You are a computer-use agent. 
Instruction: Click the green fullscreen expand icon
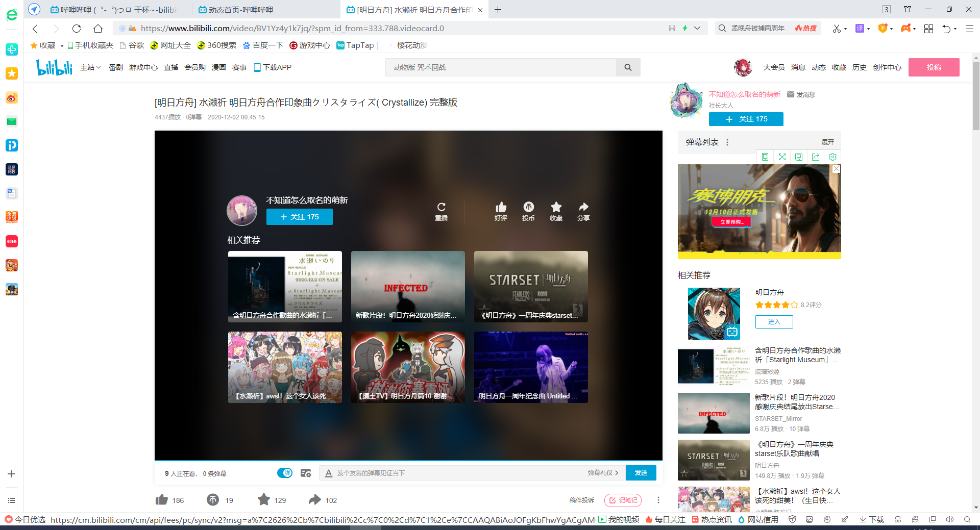[782, 157]
